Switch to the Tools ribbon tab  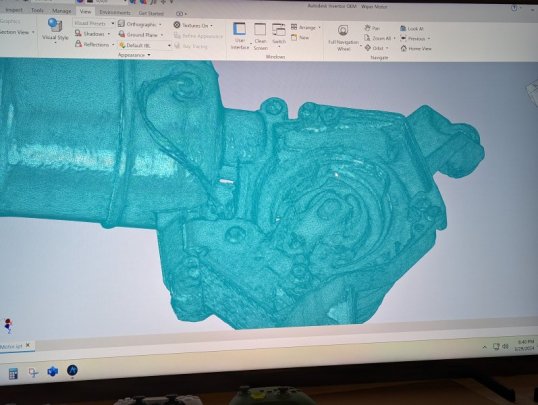pyautogui.click(x=37, y=10)
